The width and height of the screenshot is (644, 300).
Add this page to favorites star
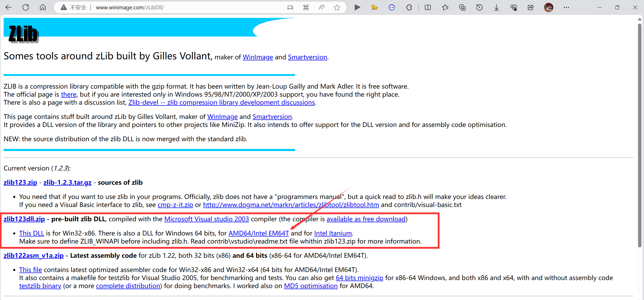[x=337, y=8]
